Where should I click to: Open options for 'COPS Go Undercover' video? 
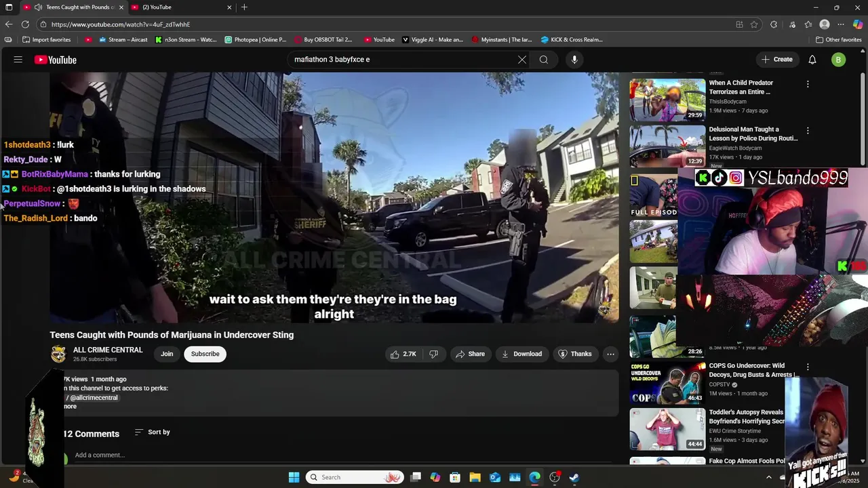coord(808,367)
